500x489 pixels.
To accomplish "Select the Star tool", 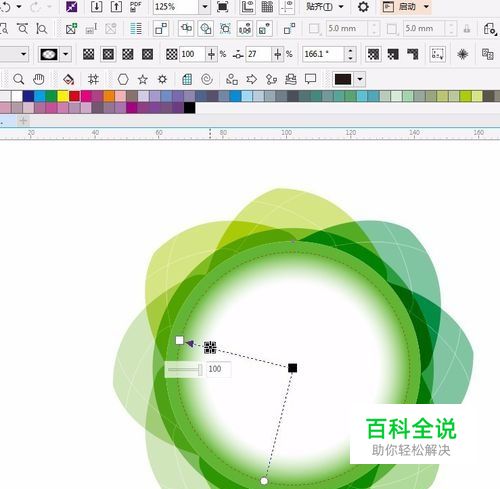I will point(143,79).
